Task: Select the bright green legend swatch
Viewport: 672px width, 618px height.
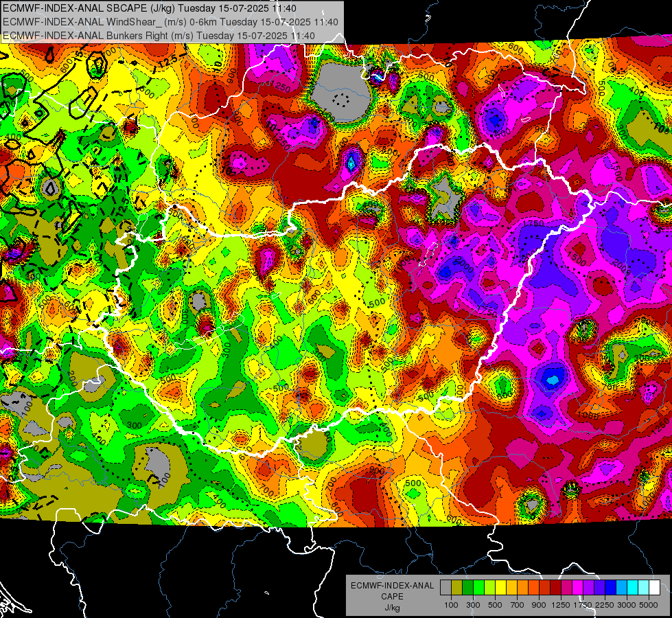Action: coord(478,587)
